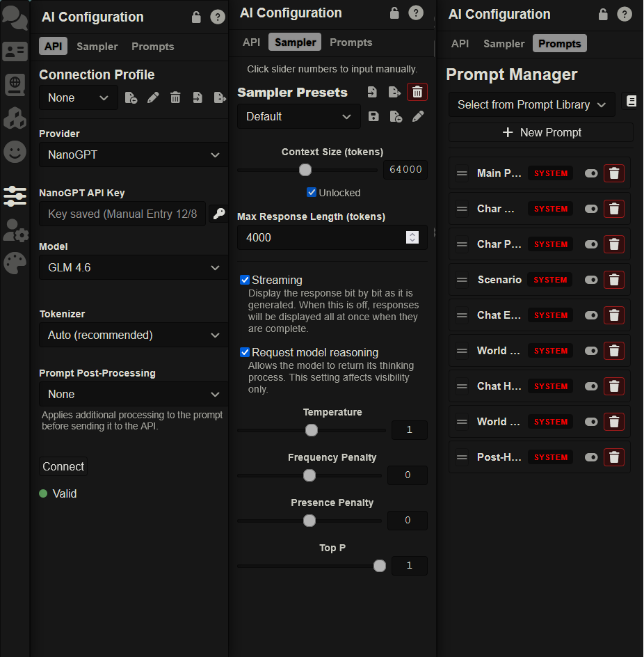Viewport: 644px width, 657px height.
Task: Toggle Request model reasoning checkbox
Action: tap(245, 352)
